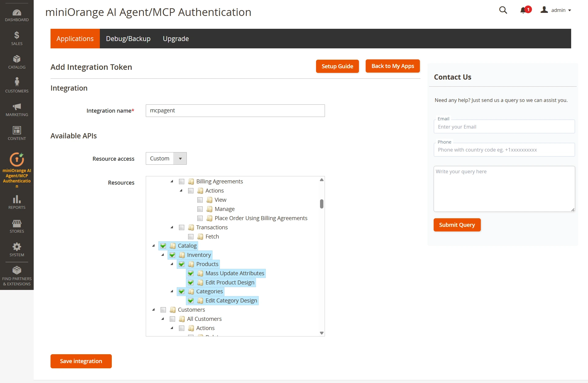Click the resources scrollbar up arrow
588x383 pixels.
tap(322, 180)
